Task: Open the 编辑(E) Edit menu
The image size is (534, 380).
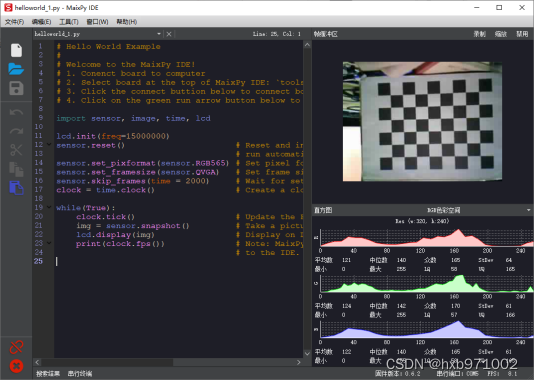Action: tap(42, 22)
